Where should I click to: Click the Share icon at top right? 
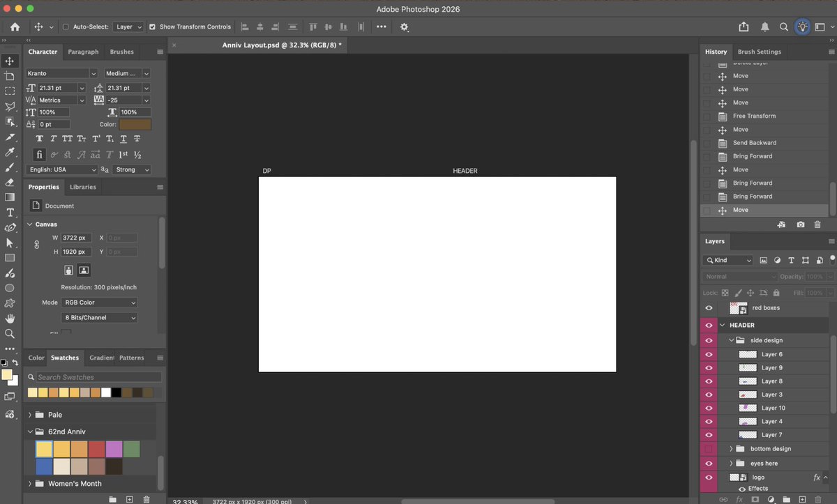pos(744,26)
